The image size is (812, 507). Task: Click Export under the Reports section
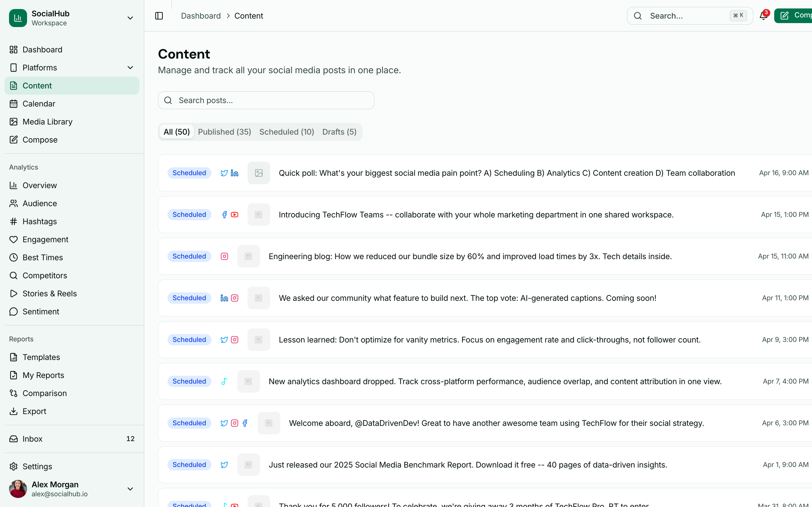coord(34,411)
